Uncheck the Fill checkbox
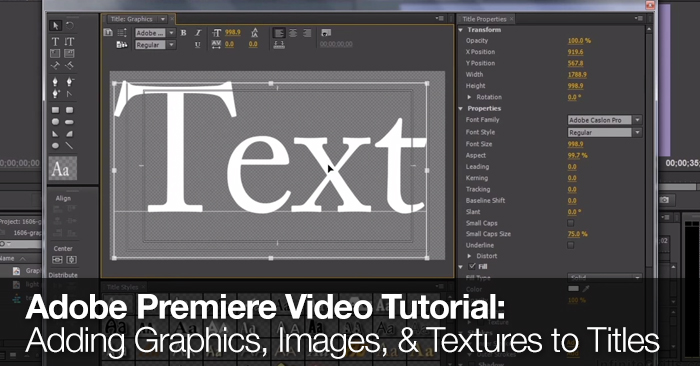This screenshot has height=366, width=700. click(472, 266)
